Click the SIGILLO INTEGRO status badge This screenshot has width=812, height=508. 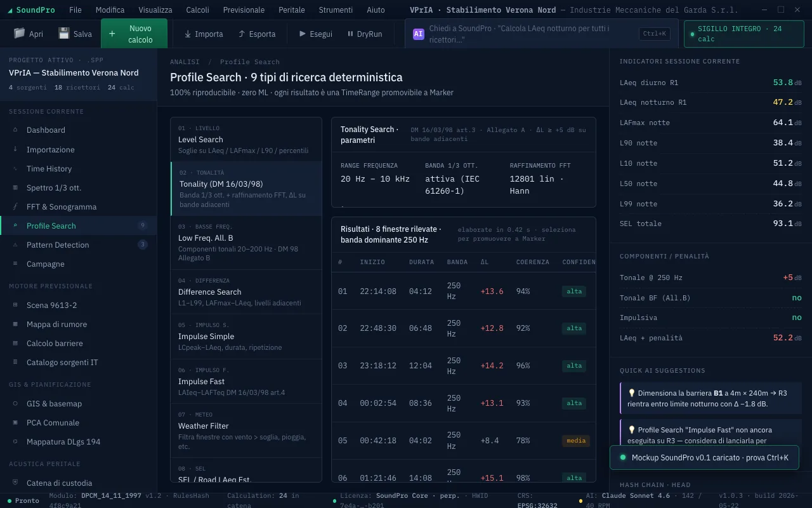point(744,34)
